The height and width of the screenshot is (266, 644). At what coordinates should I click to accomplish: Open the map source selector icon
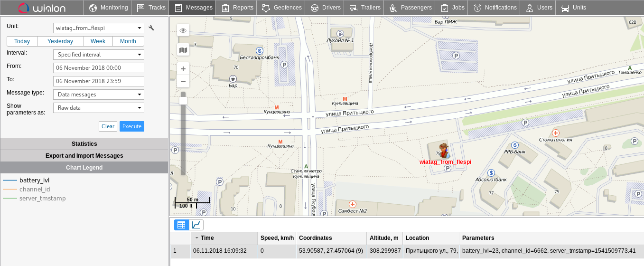pyautogui.click(x=183, y=50)
